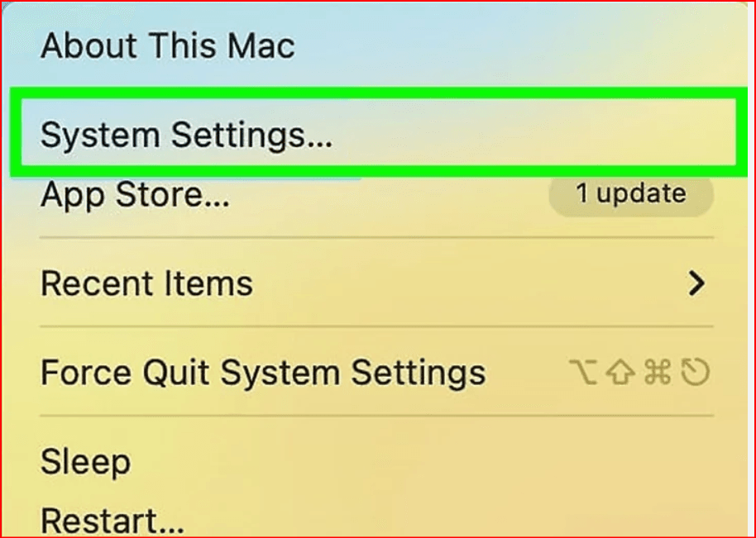Select Force Quit System Settings
Viewport: 756px width, 538px height.
(x=263, y=373)
